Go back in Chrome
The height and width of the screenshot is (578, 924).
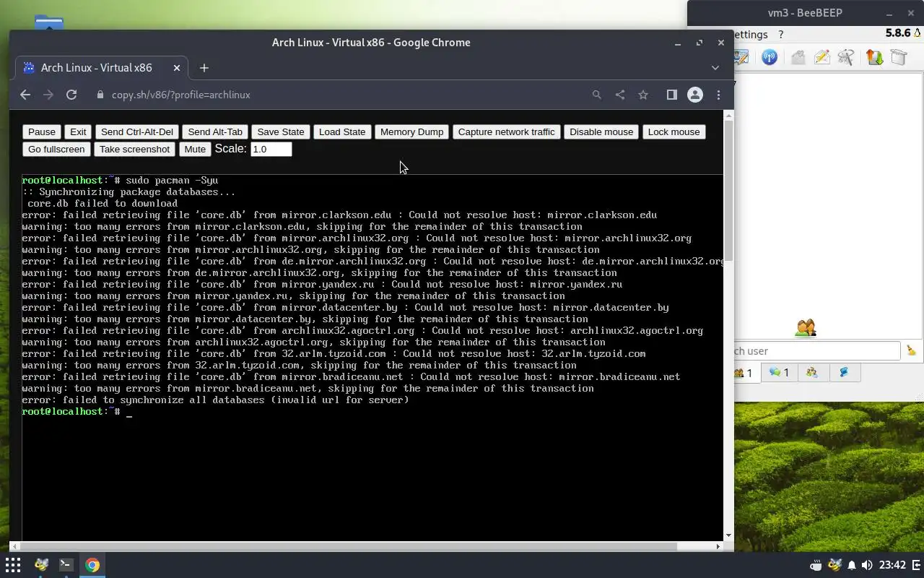[25, 95]
